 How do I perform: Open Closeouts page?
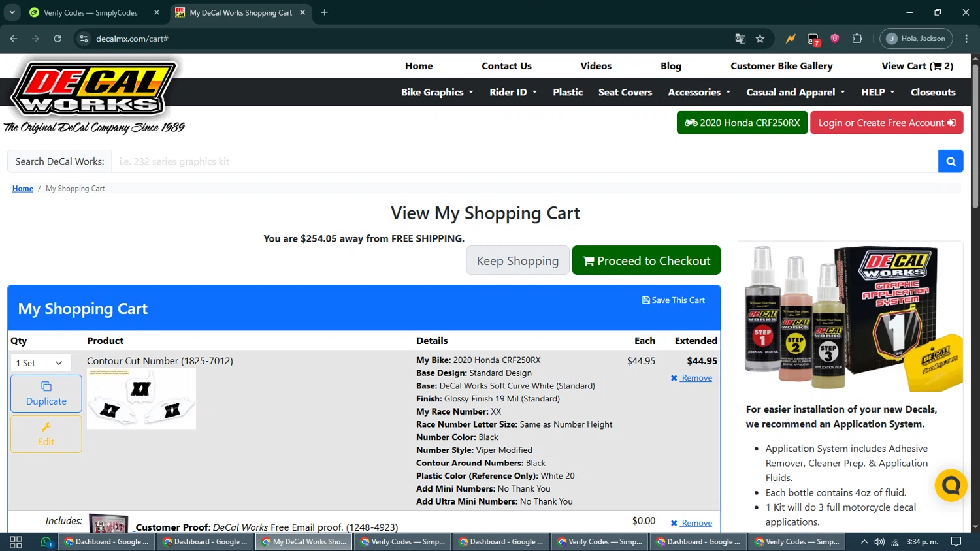coord(933,92)
